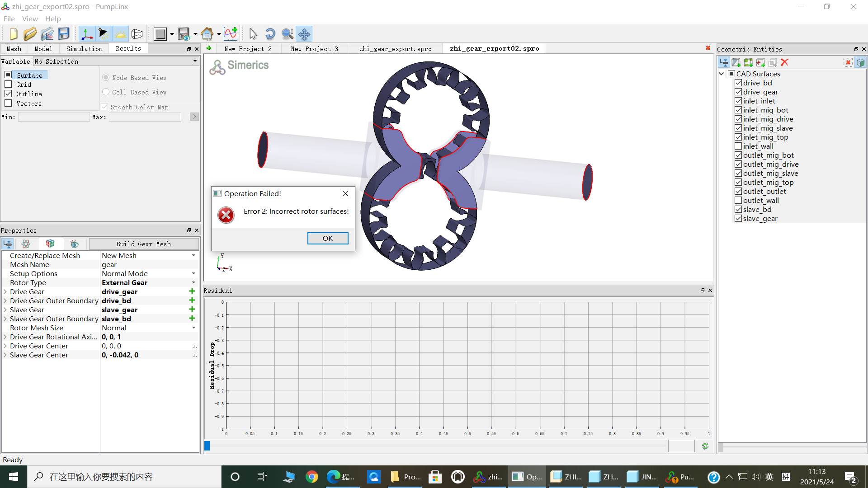Toggle the green cube surface display icon
The width and height of the screenshot is (868, 488).
point(860,62)
